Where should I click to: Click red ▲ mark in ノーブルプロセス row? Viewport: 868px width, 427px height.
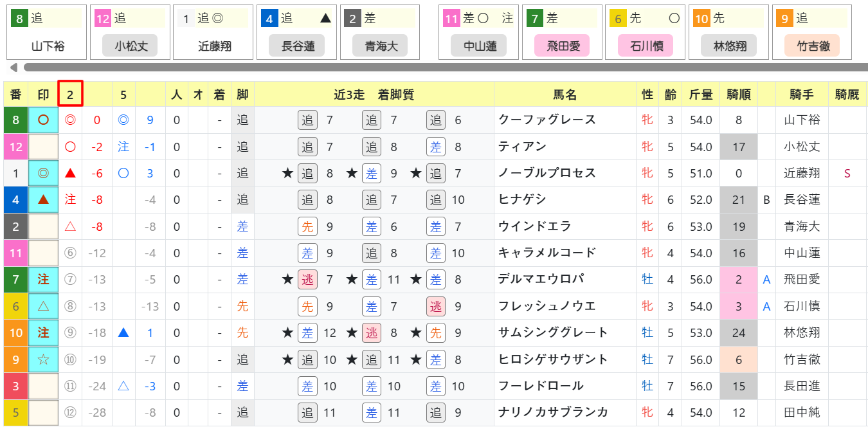point(71,173)
